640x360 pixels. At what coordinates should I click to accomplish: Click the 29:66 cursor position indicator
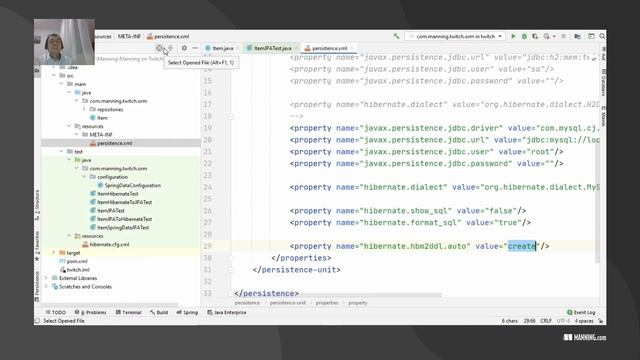529,321
